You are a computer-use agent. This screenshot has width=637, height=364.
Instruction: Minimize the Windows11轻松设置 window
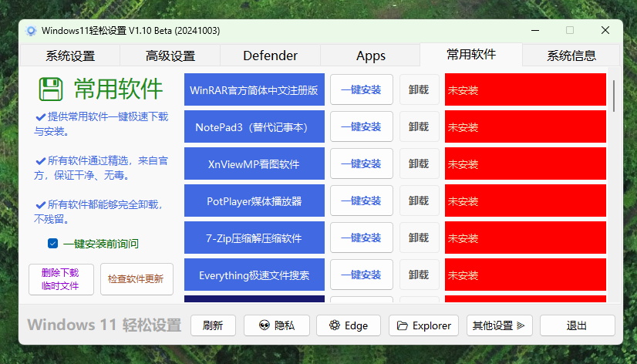point(535,31)
